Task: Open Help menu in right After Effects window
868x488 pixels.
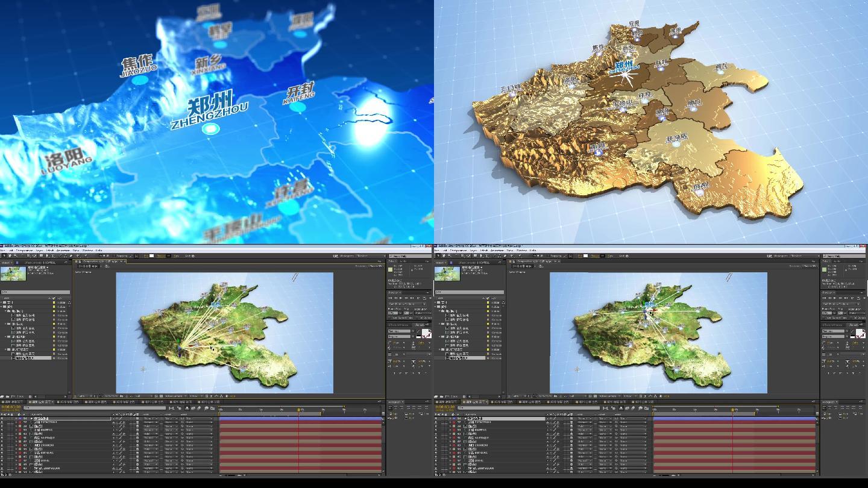Action: (x=533, y=250)
